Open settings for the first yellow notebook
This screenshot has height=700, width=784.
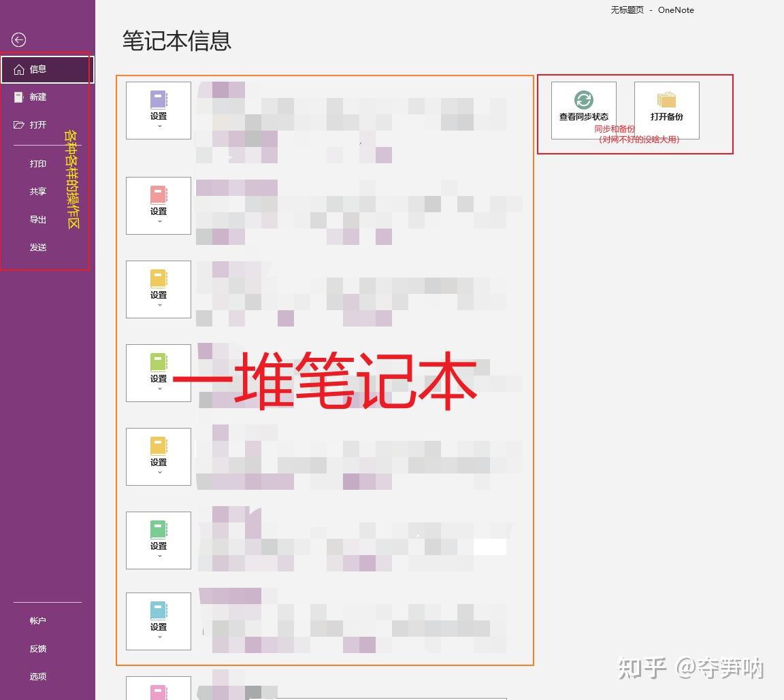(x=159, y=289)
